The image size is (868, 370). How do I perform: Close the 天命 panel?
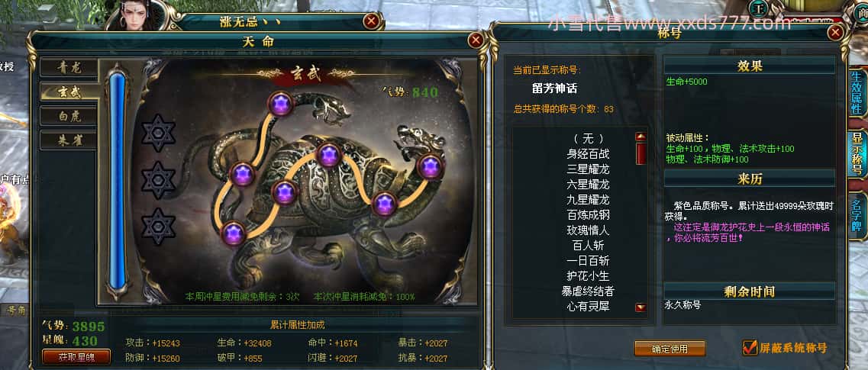pyautogui.click(x=476, y=40)
